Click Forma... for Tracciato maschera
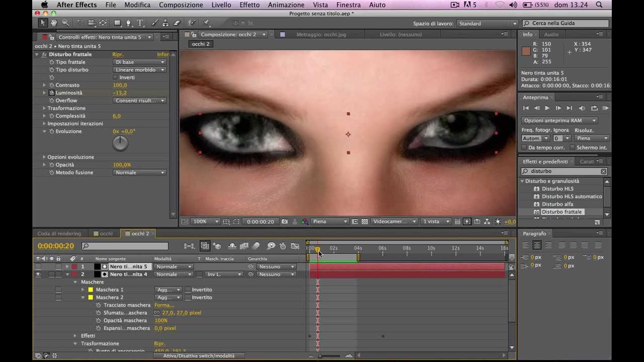This screenshot has width=644, height=362. 164,305
